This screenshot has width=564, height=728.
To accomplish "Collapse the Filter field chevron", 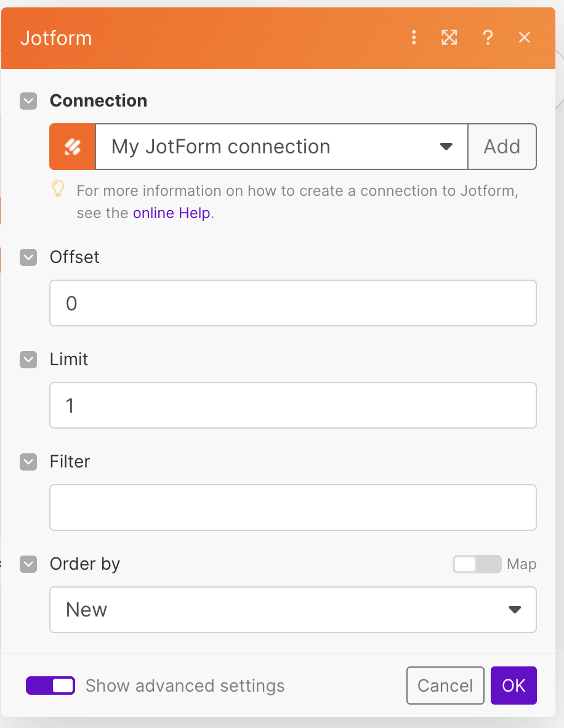I will point(29,462).
